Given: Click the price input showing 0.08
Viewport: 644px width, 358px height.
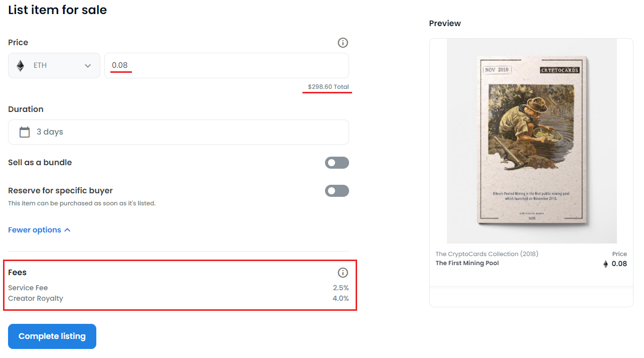Looking at the screenshot, I should click(x=227, y=65).
